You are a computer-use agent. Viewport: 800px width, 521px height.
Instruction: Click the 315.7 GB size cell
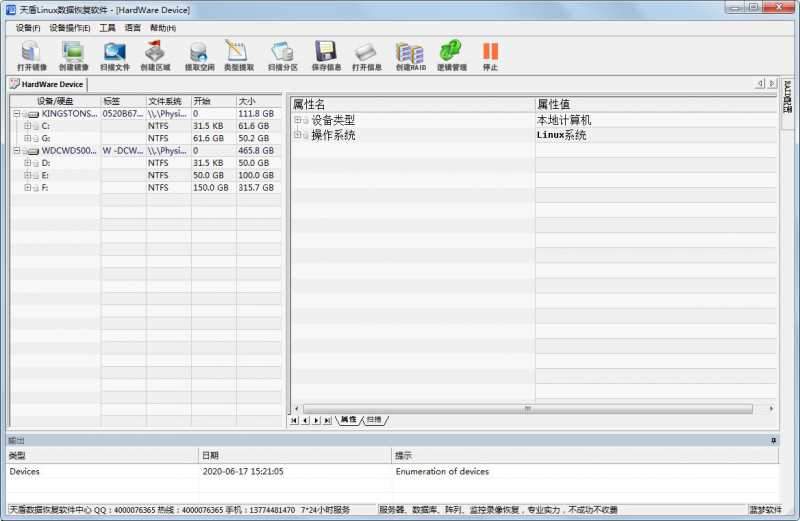click(256, 188)
